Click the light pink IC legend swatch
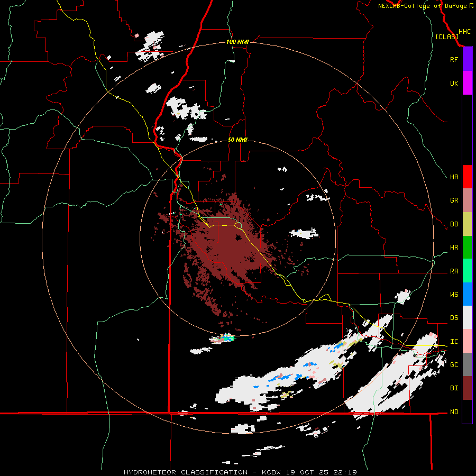476x476 pixels. [x=467, y=341]
